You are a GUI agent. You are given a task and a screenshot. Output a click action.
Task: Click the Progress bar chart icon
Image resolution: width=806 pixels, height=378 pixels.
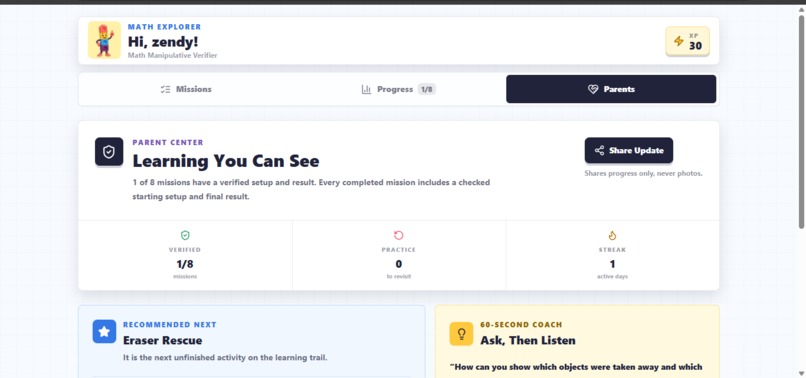point(366,89)
